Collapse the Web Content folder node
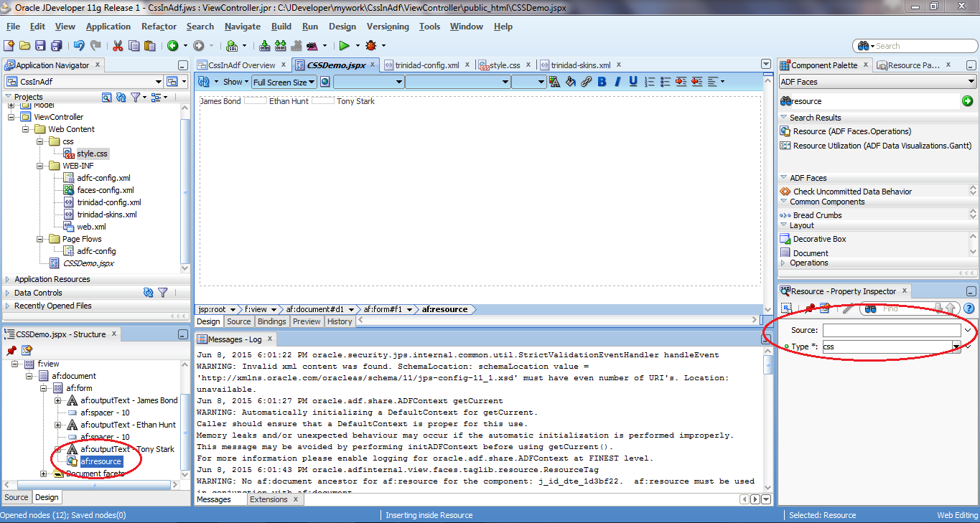 (26, 129)
